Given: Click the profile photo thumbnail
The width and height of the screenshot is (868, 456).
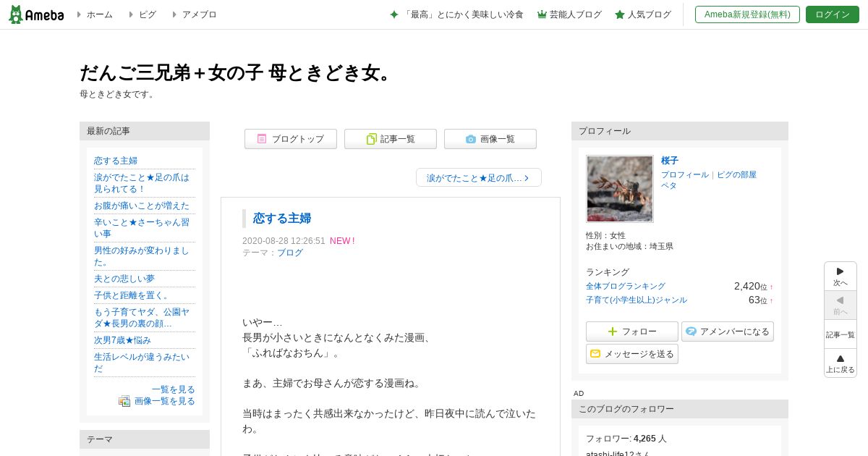Looking at the screenshot, I should tap(620, 189).
